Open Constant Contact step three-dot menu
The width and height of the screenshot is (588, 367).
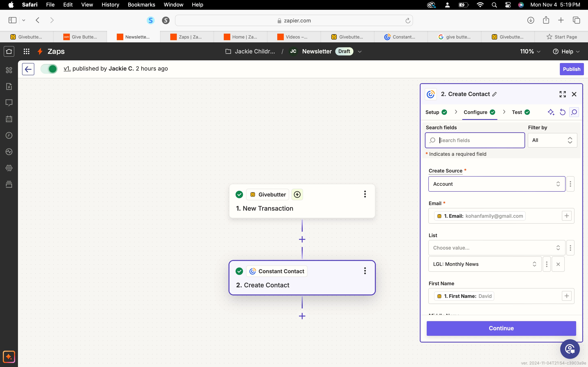(x=365, y=271)
